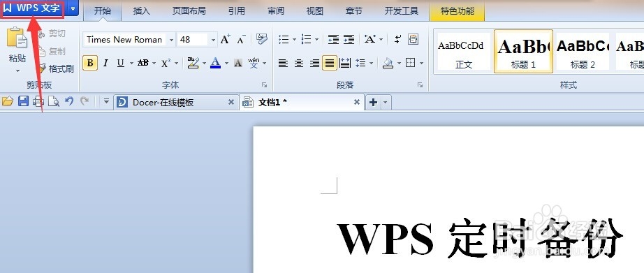Expand the underline style dropdown arrow
The width and height of the screenshot is (644, 273).
(x=131, y=64)
